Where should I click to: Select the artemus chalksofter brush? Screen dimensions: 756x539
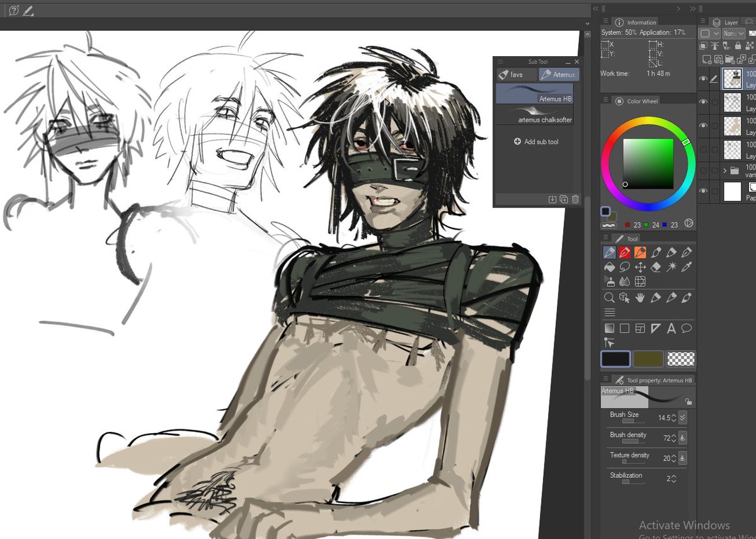pos(534,115)
